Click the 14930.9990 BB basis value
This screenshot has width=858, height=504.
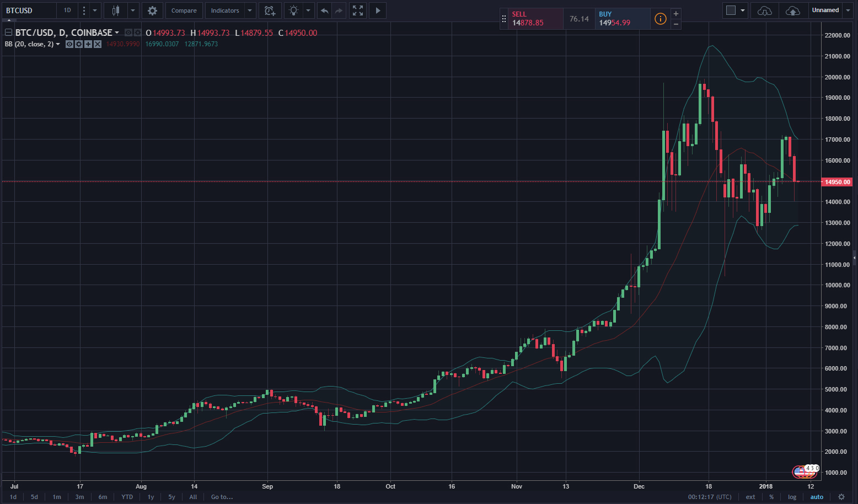pos(123,44)
